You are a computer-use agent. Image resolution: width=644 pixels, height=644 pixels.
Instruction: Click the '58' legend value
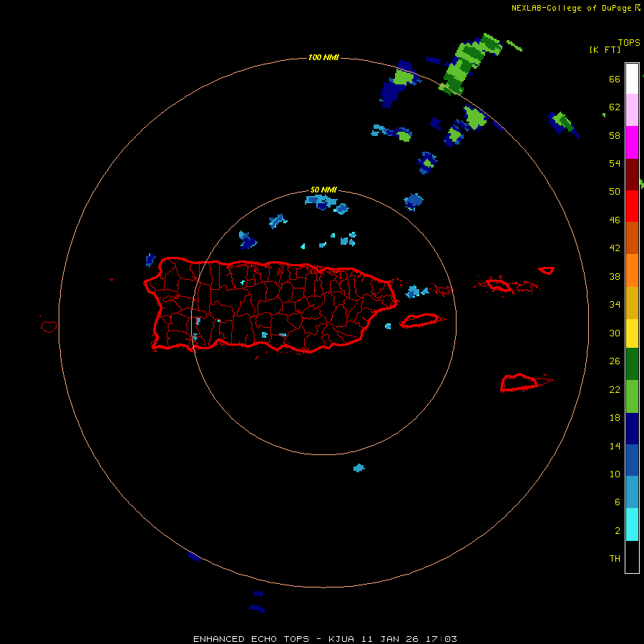615,135
